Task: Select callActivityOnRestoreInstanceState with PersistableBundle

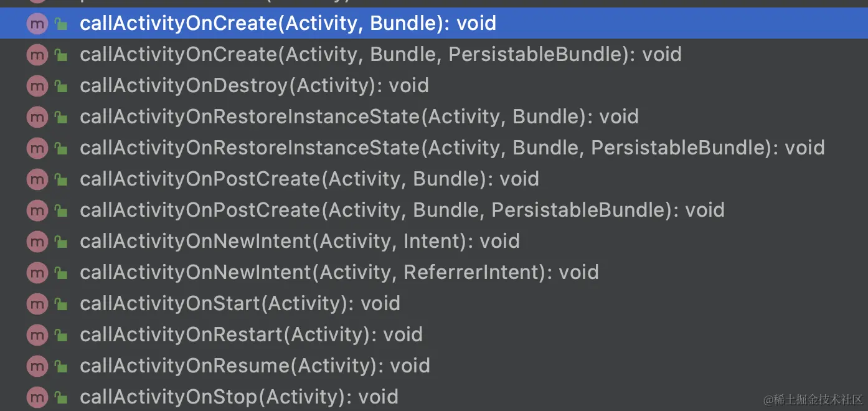Action: point(452,148)
